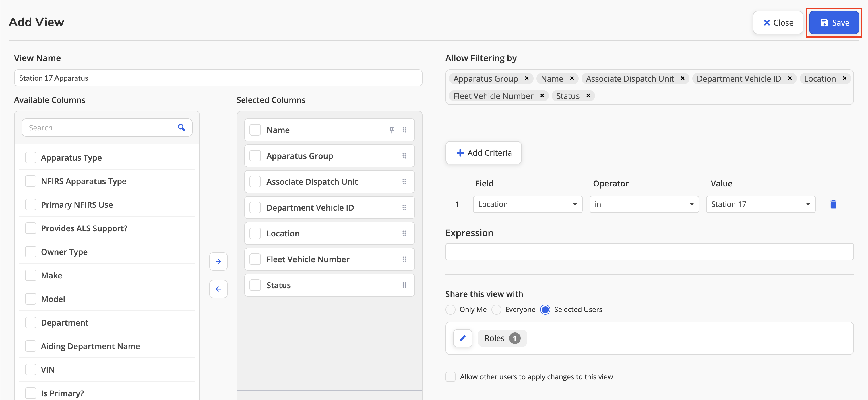Click the right arrow to move columns
The width and height of the screenshot is (868, 400).
tap(218, 261)
